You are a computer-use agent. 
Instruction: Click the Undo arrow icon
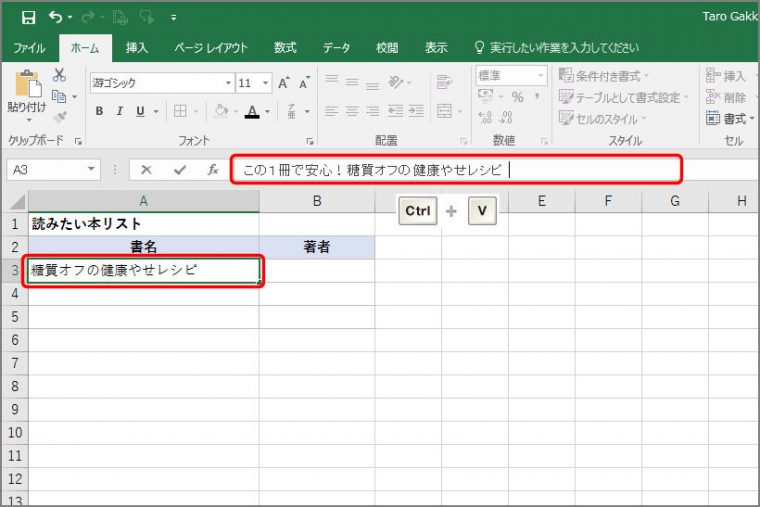tap(55, 17)
